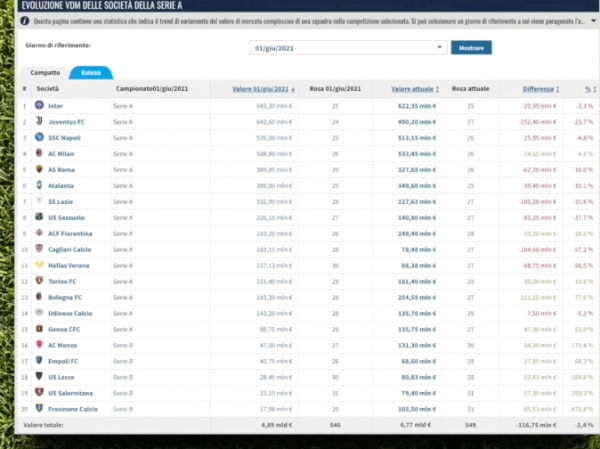The height and width of the screenshot is (449, 600).
Task: Click the US Salernitana crest icon
Action: tap(39, 392)
